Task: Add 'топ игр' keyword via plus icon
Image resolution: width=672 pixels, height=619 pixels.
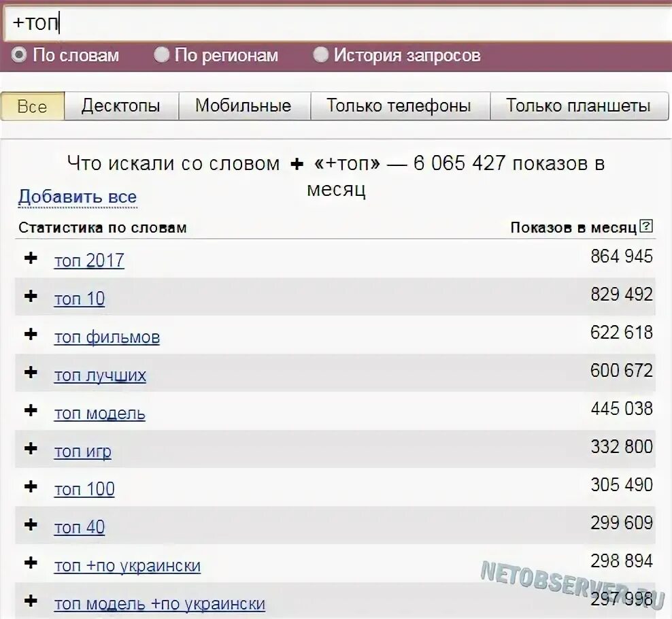Action: (x=31, y=448)
